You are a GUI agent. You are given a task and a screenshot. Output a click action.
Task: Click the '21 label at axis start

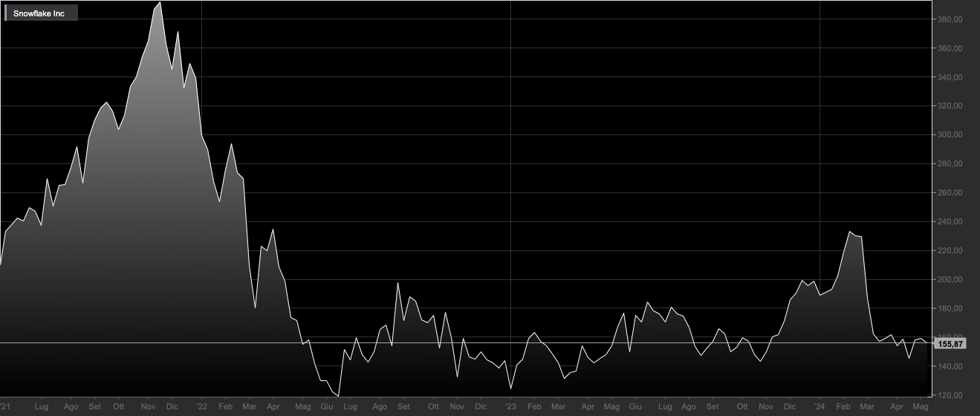click(6, 407)
